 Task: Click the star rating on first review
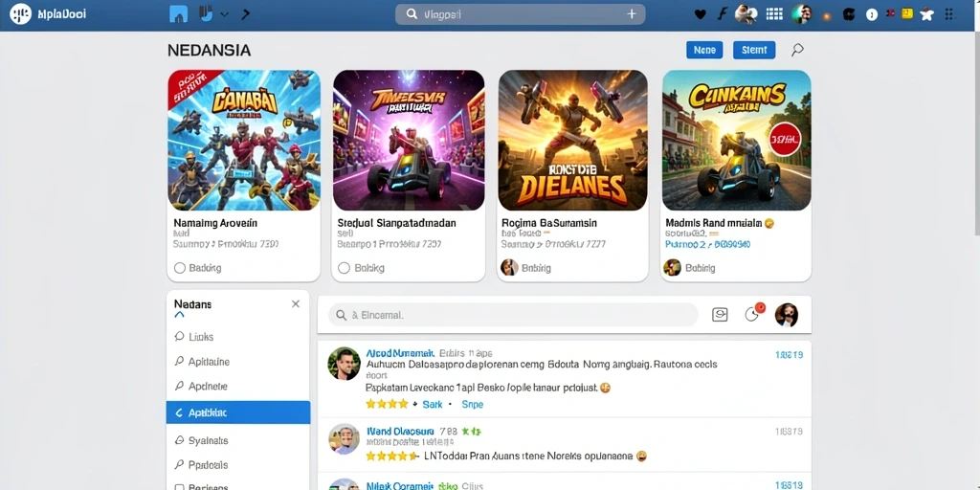[x=387, y=405]
